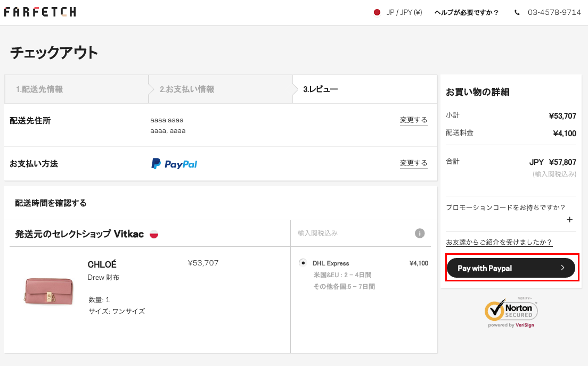Image resolution: width=588 pixels, height=366 pixels.
Task: Click the お買い物の詳細 heading
Action: pos(477,92)
